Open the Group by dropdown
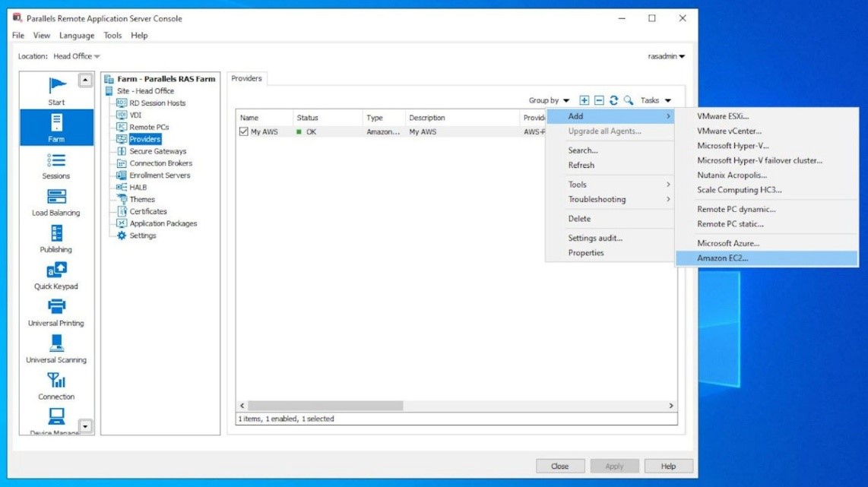 coord(548,100)
